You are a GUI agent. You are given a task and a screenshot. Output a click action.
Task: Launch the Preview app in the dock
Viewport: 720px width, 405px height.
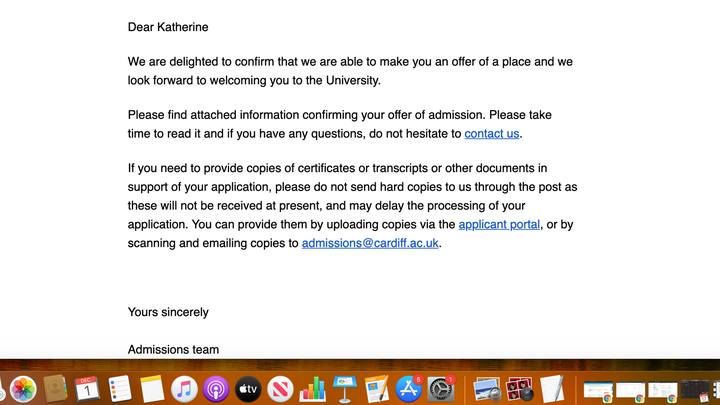pos(487,389)
